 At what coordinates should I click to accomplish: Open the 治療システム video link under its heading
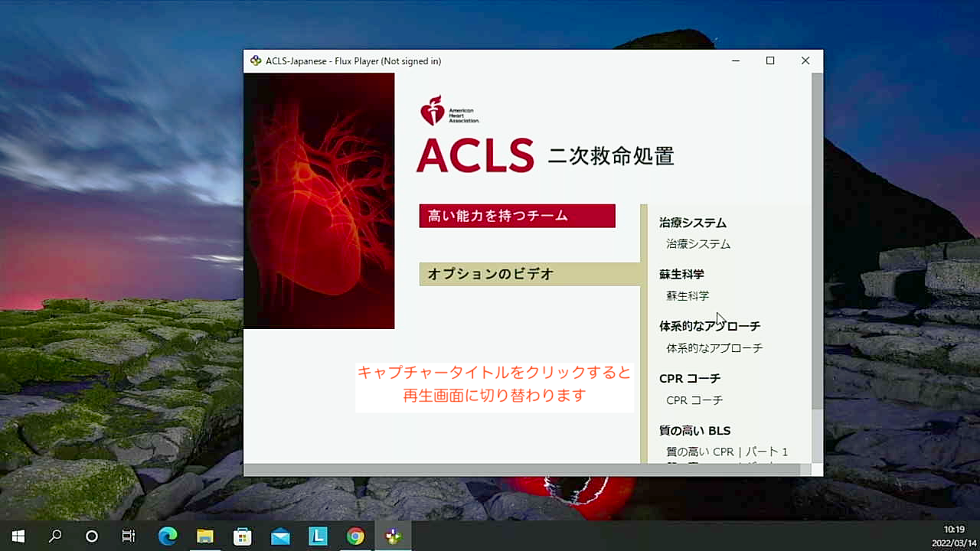coord(698,244)
